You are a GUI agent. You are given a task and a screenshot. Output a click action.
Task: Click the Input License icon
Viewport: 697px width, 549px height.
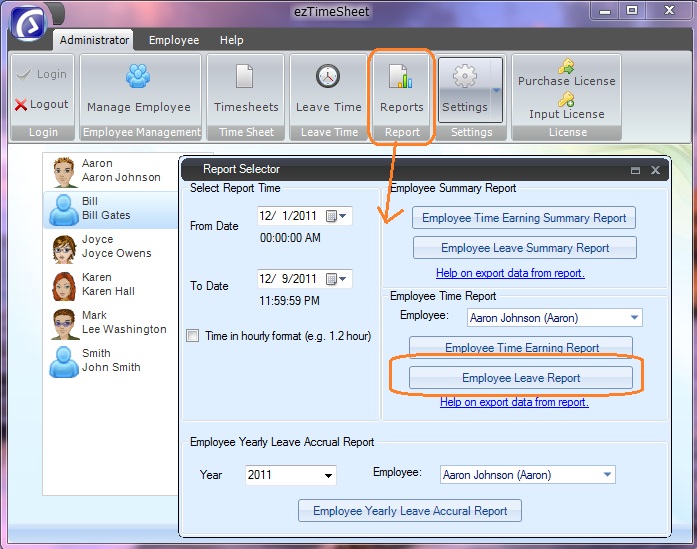pos(566,100)
